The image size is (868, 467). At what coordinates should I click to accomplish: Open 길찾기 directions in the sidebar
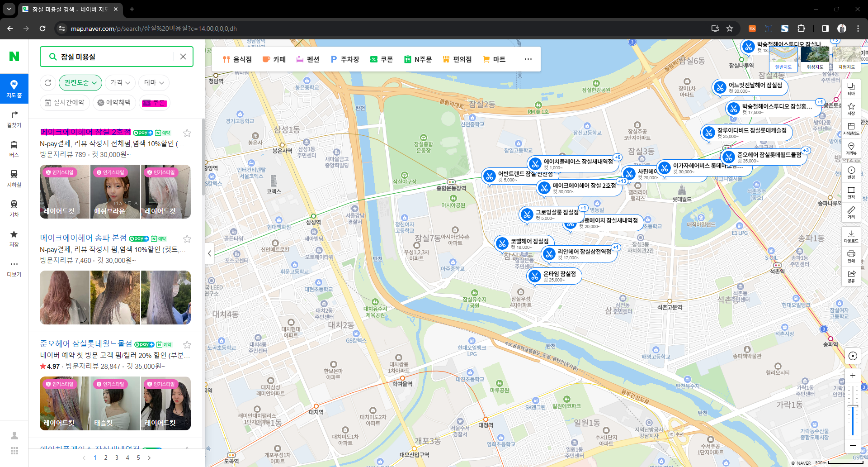[14, 119]
